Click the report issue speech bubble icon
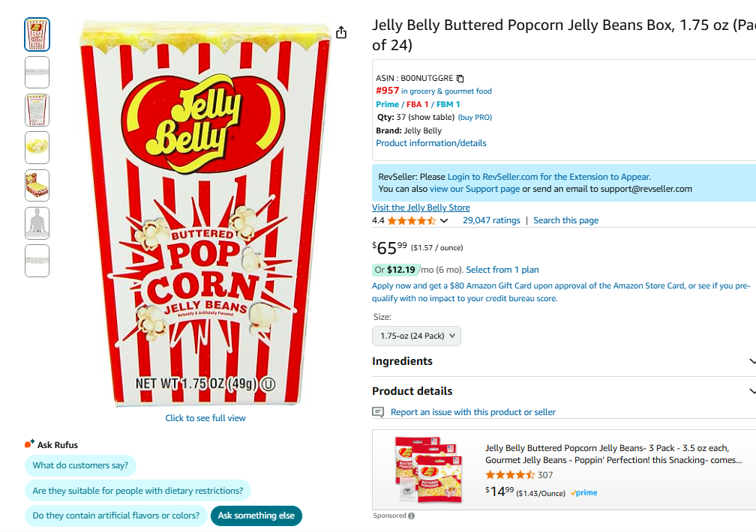The height and width of the screenshot is (532, 756). [x=378, y=412]
